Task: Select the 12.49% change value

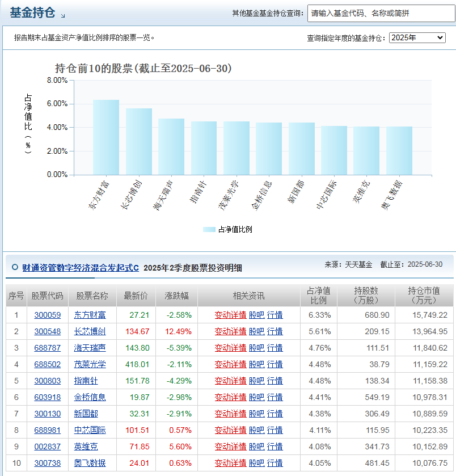Action: pyautogui.click(x=178, y=331)
